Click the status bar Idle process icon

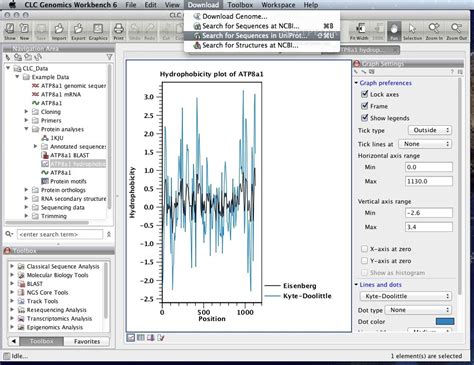pyautogui.click(x=7, y=356)
